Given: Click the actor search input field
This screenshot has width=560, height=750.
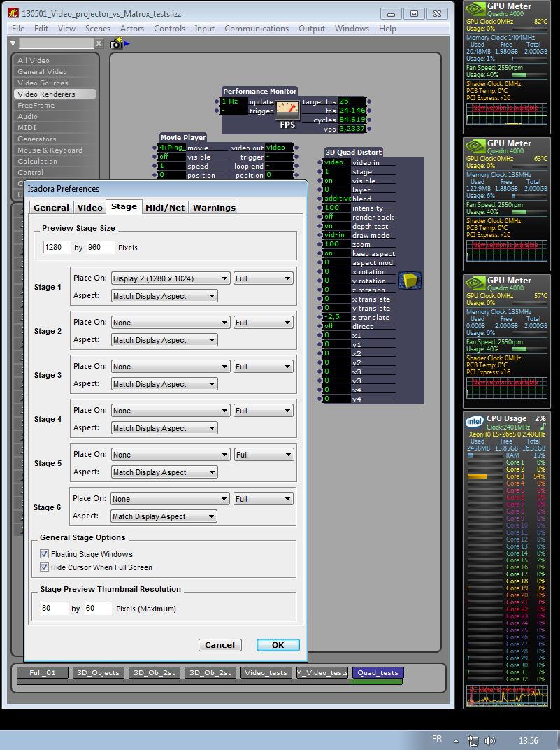Looking at the screenshot, I should click(x=57, y=43).
